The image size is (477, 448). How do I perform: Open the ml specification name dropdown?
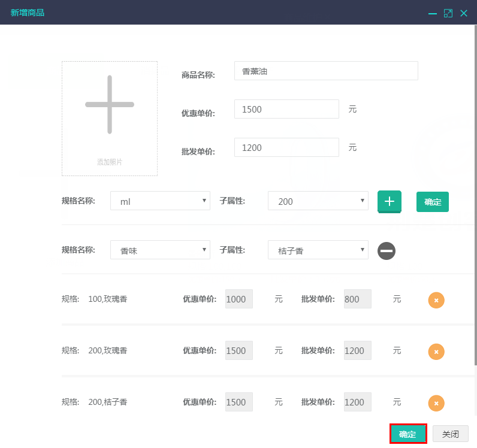click(160, 201)
